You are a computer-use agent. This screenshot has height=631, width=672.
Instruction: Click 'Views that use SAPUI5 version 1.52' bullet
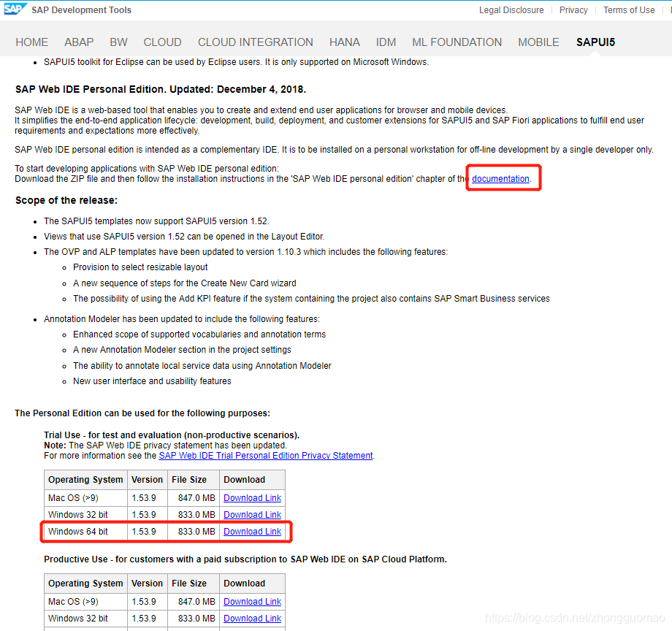point(184,237)
